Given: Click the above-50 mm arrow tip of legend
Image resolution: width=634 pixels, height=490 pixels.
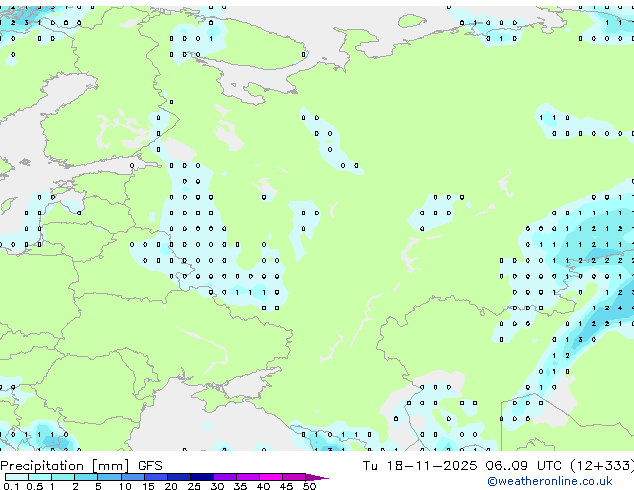Looking at the screenshot, I should [x=317, y=477].
